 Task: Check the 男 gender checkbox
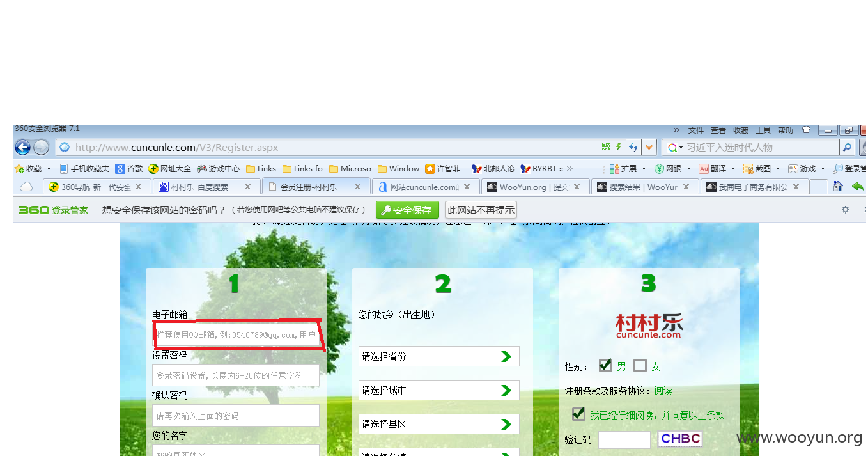[x=605, y=365]
